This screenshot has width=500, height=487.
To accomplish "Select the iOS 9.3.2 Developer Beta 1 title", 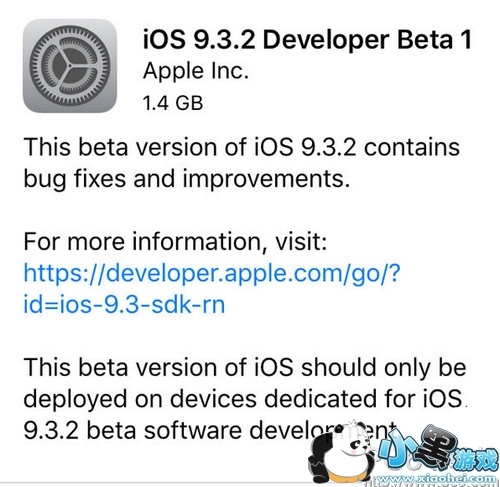I will [x=307, y=40].
